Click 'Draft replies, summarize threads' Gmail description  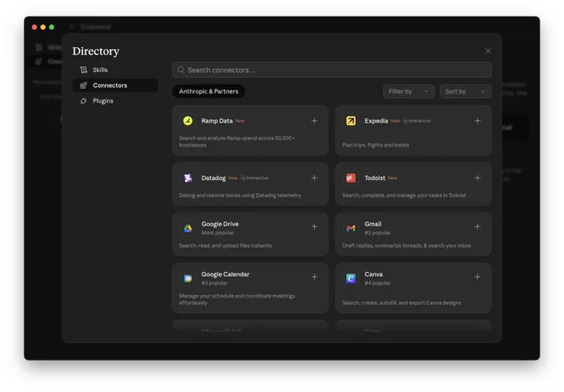coord(406,245)
